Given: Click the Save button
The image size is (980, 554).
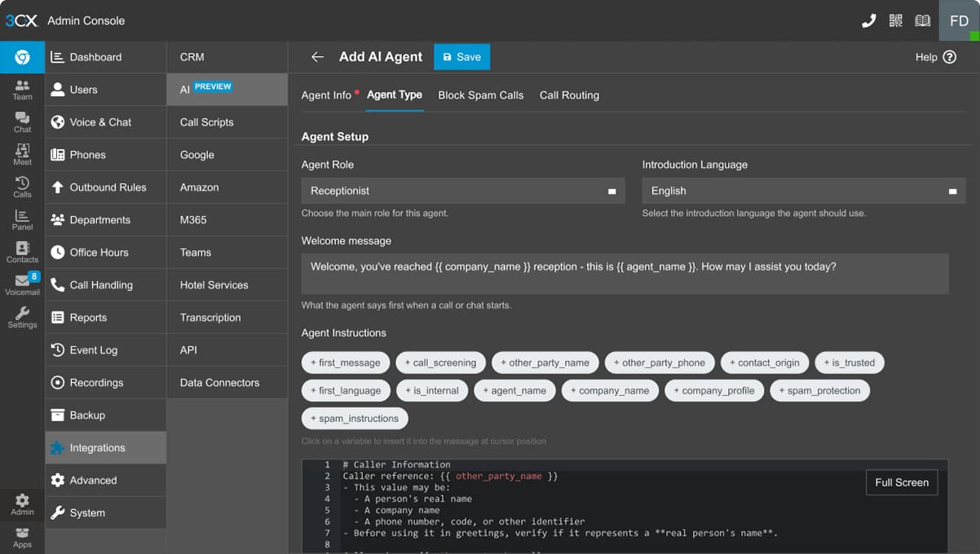Looking at the screenshot, I should point(461,57).
